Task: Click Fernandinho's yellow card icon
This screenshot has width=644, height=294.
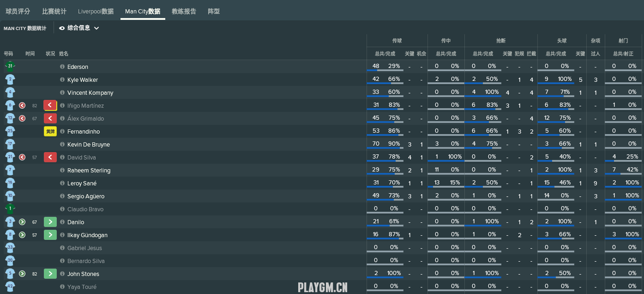Action: [x=50, y=131]
